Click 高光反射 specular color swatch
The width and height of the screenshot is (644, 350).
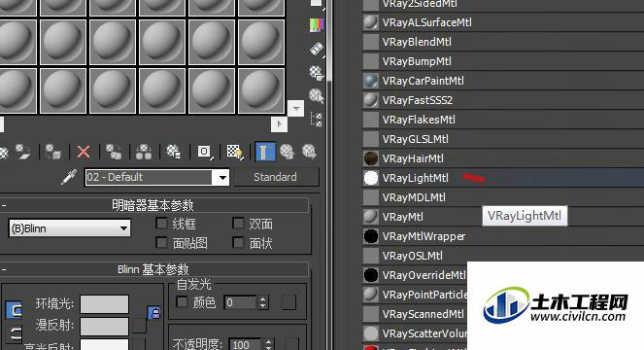(104, 345)
